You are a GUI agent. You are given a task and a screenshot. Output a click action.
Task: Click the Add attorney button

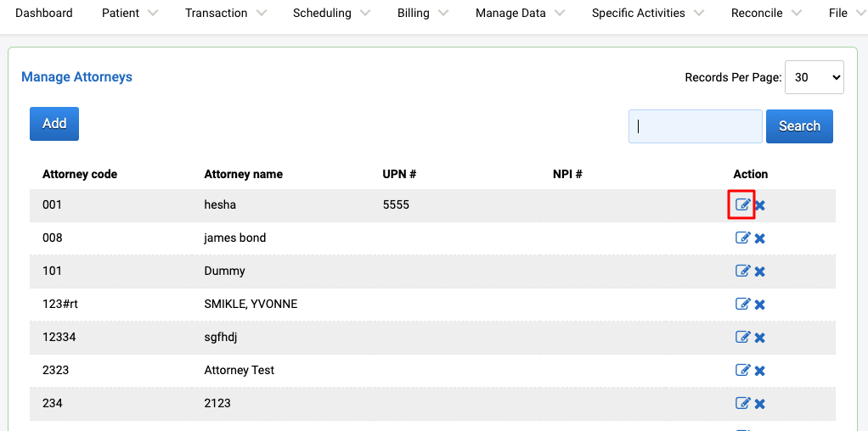54,124
